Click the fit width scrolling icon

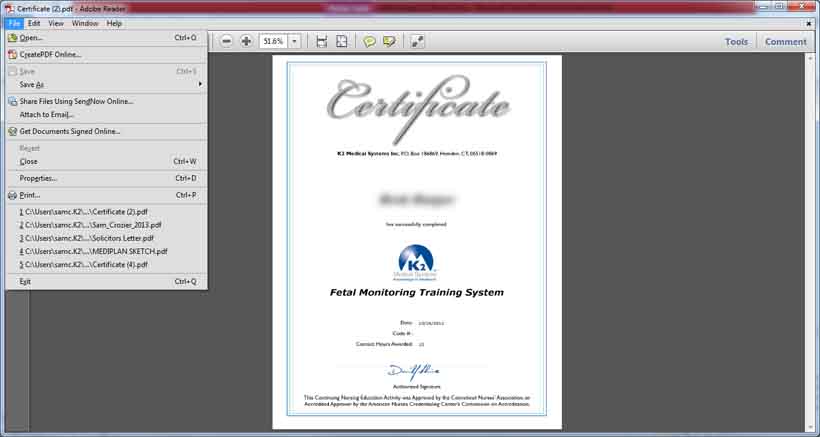(x=321, y=41)
